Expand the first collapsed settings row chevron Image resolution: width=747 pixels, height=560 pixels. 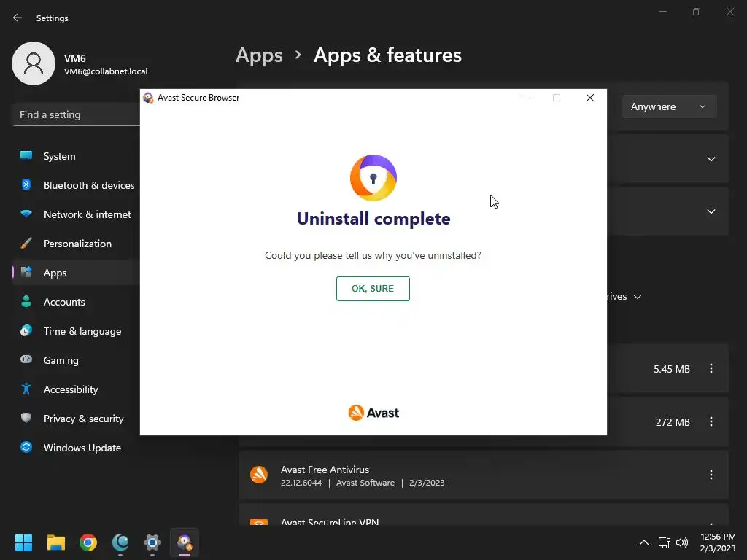[711, 158]
